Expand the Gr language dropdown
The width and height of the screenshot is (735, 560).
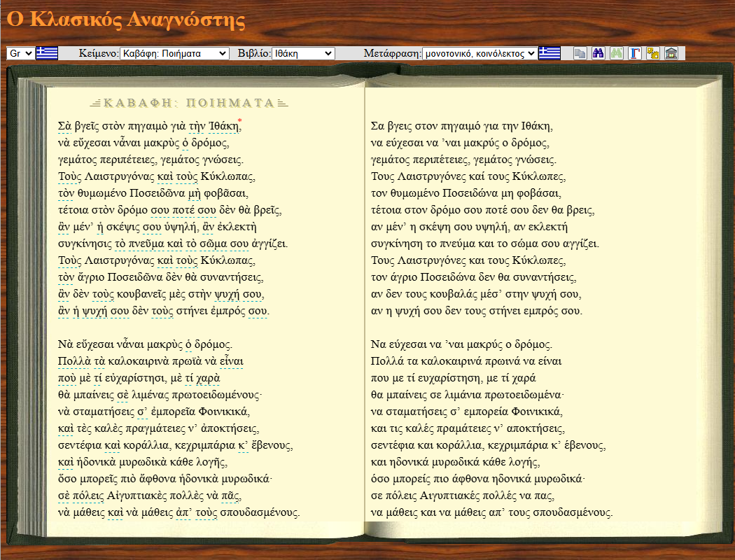coord(20,53)
